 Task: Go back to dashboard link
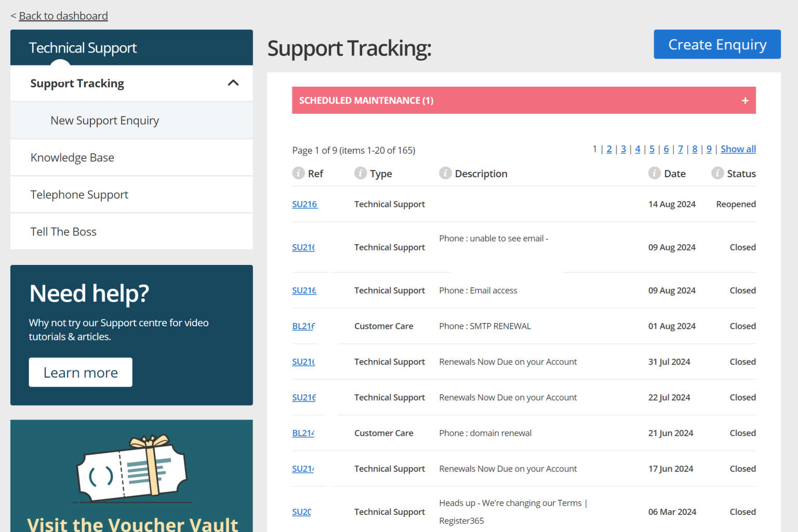[63, 16]
